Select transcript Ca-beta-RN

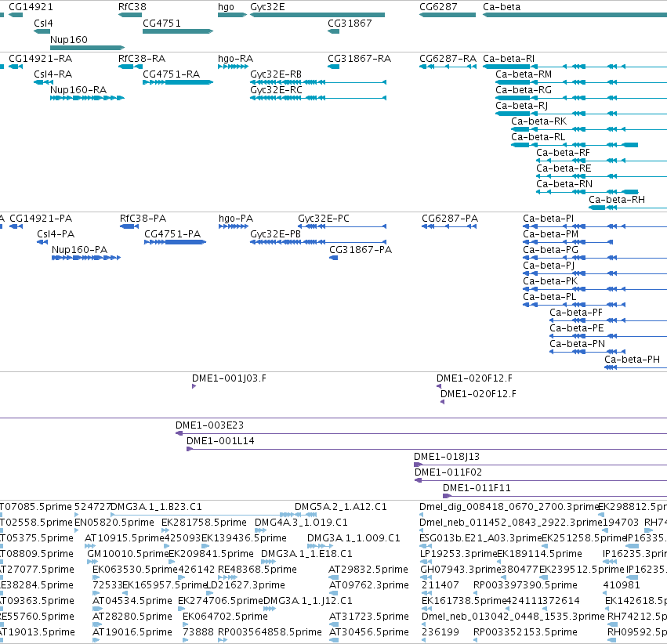tap(564, 184)
